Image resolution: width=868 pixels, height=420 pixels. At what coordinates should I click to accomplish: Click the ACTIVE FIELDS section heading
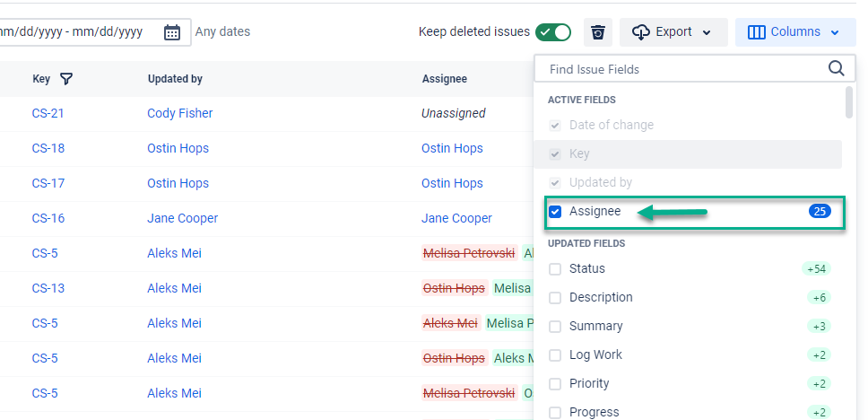pos(582,101)
